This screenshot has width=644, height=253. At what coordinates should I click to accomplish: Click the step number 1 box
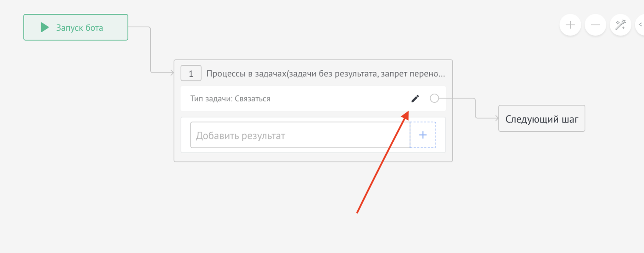pos(191,74)
